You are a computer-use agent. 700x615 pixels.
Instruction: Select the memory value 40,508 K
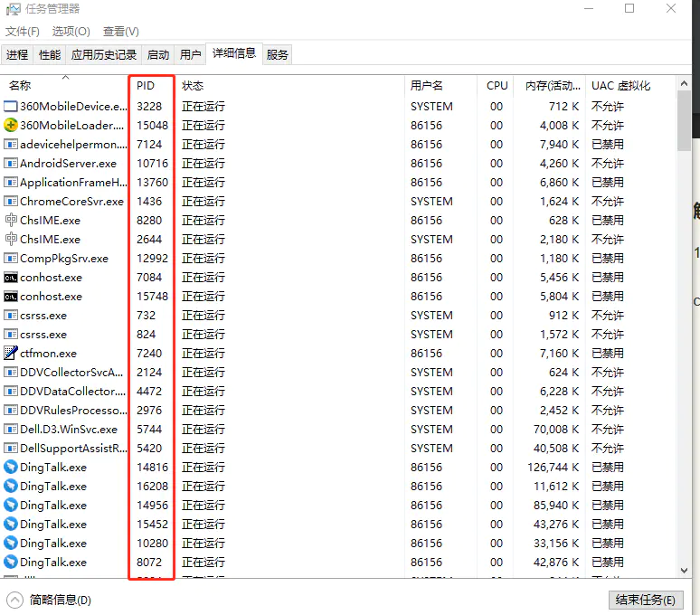pos(556,448)
